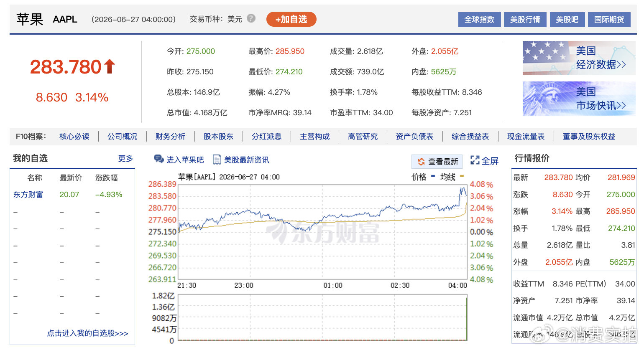Click the 涨跌幅 column header
The width and height of the screenshot is (644, 350).
[x=106, y=178]
